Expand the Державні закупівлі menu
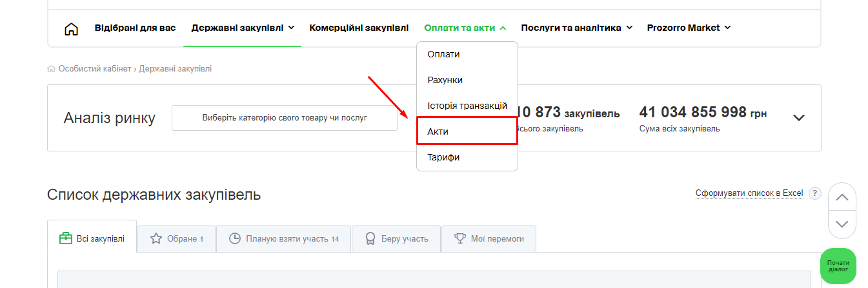The image size is (868, 288). [x=243, y=28]
